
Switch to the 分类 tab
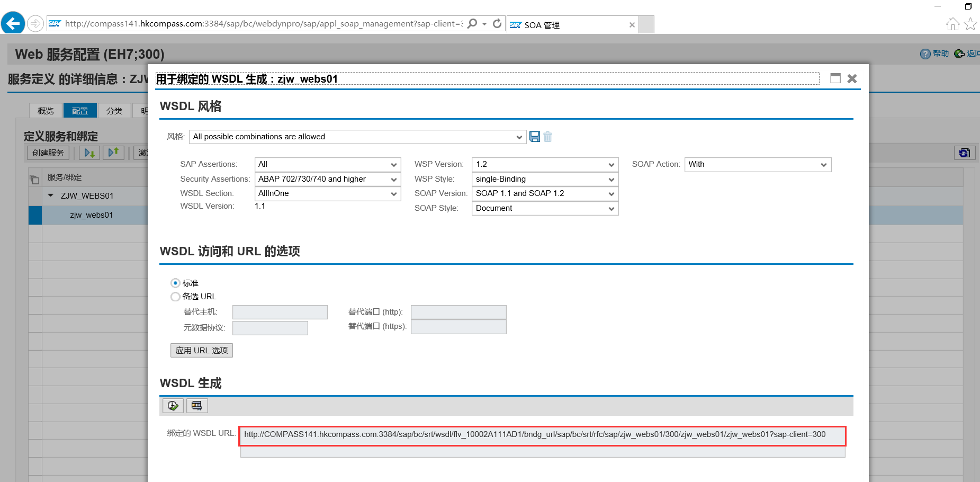point(114,111)
